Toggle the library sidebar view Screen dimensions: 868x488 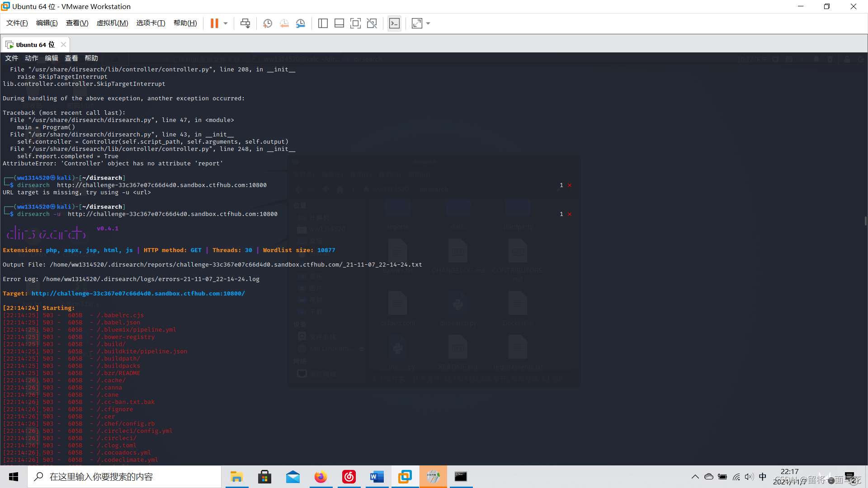coord(323,23)
